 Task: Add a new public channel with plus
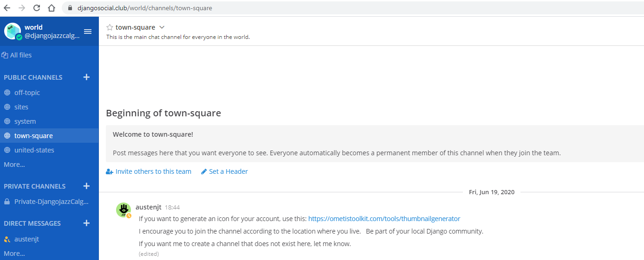[x=86, y=77]
